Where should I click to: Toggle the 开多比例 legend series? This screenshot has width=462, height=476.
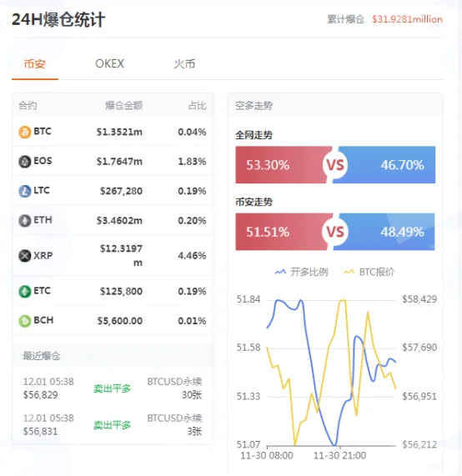click(301, 272)
